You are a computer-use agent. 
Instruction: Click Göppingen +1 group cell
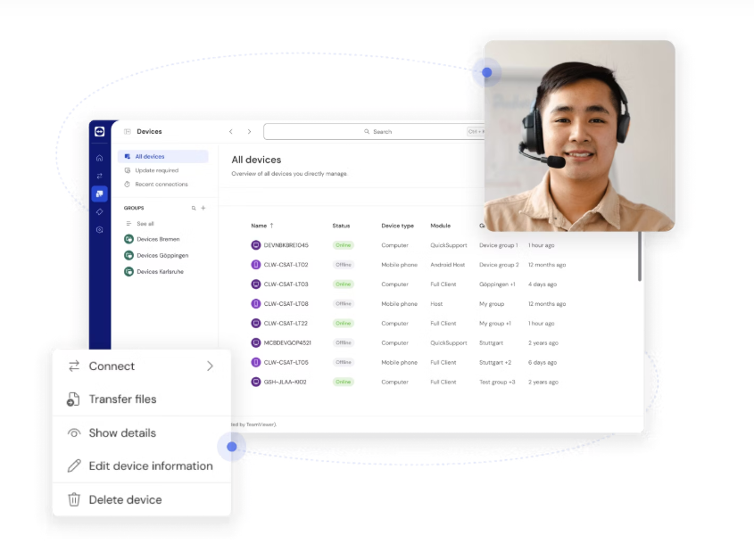pos(497,284)
